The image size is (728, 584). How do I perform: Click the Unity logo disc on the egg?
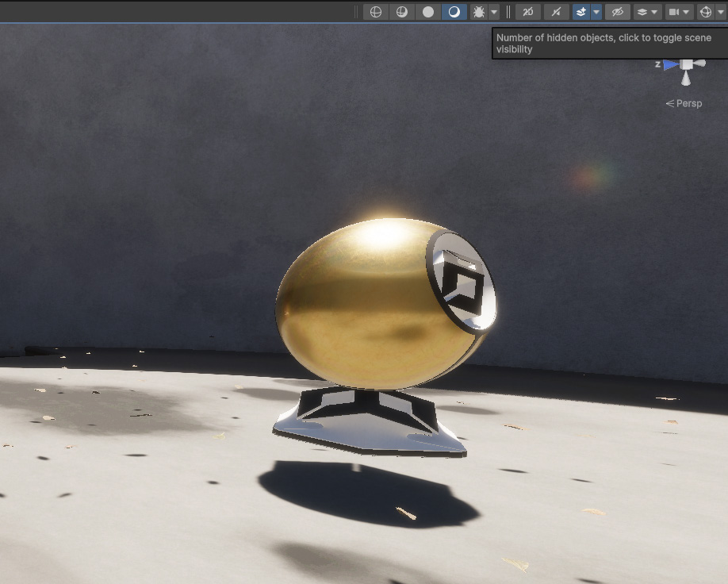(462, 282)
